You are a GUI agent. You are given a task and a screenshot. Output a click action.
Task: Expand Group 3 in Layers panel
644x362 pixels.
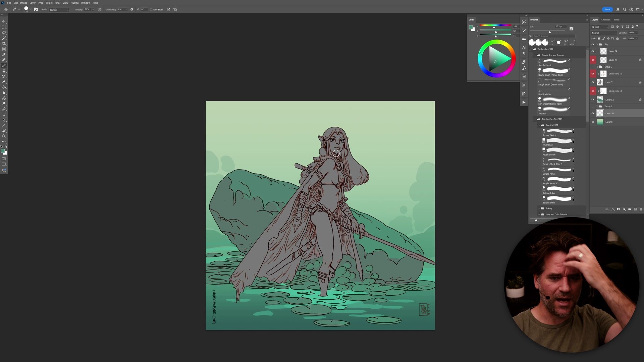597,67
